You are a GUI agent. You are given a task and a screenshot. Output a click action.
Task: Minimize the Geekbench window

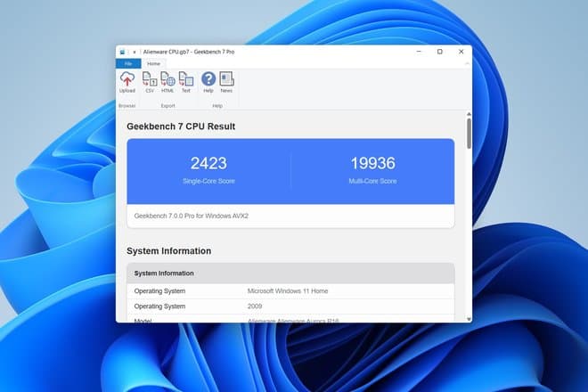tap(420, 52)
